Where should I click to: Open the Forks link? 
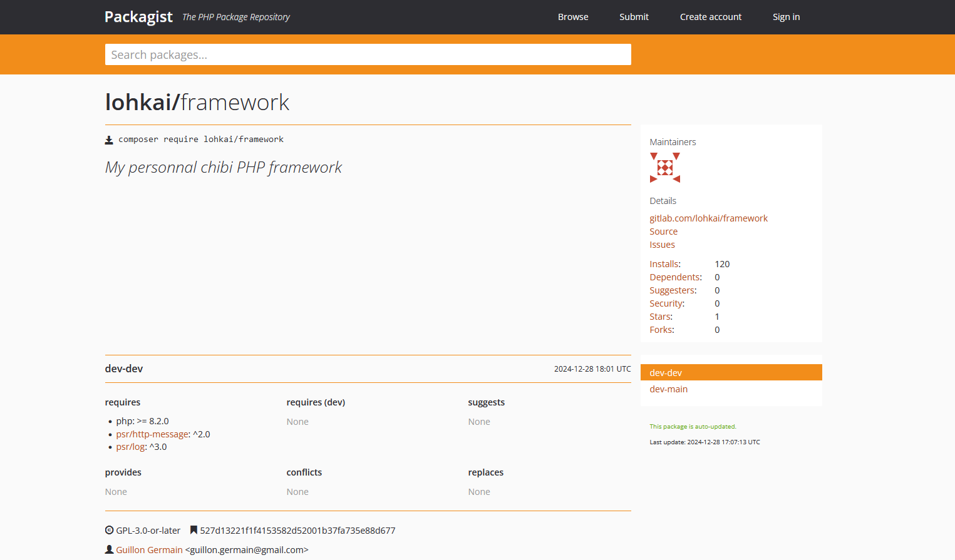point(662,330)
